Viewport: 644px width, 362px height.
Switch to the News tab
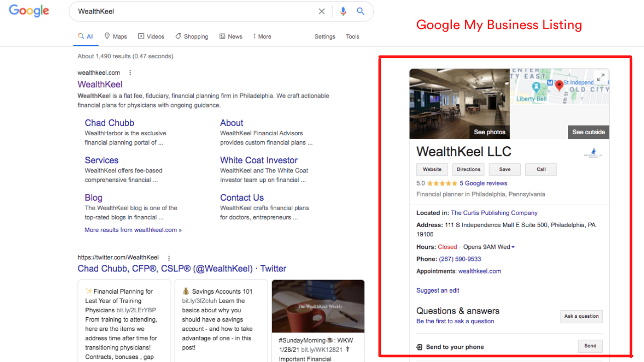click(230, 36)
